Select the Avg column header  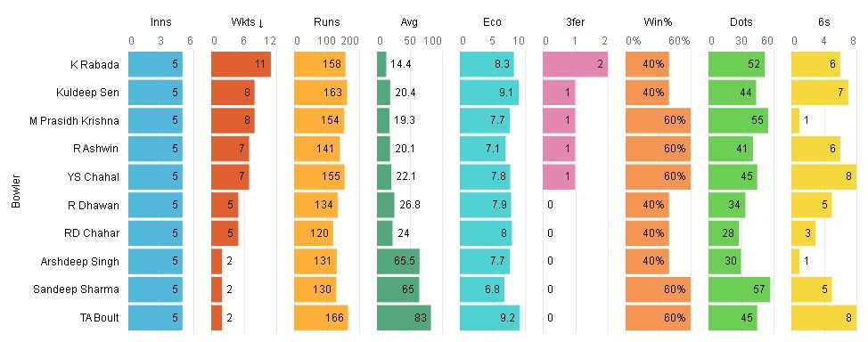409,22
